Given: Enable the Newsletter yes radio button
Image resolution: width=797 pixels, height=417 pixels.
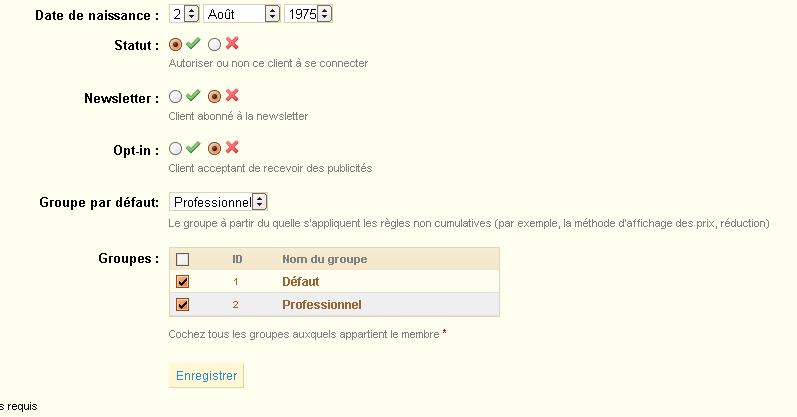Looking at the screenshot, I should [175, 97].
